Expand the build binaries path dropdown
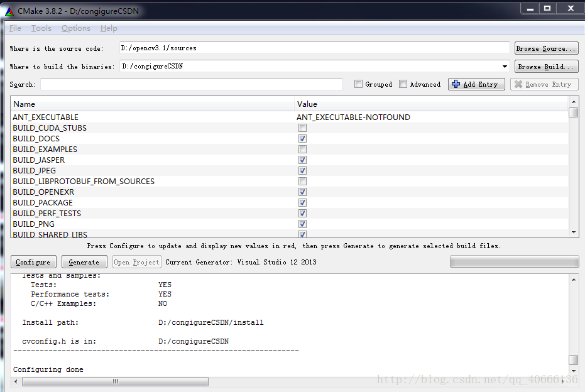 click(505, 67)
